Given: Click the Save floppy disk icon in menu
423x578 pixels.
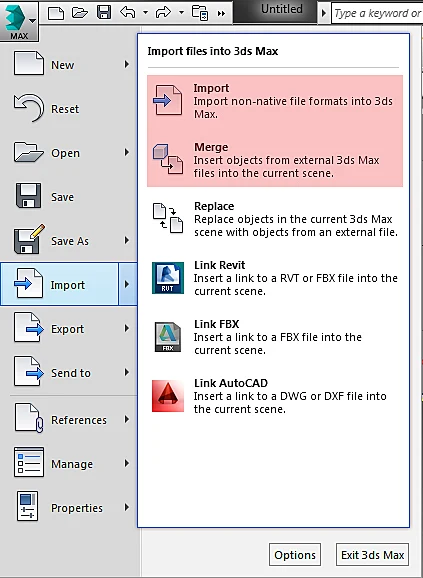Looking at the screenshot, I should coord(28,195).
